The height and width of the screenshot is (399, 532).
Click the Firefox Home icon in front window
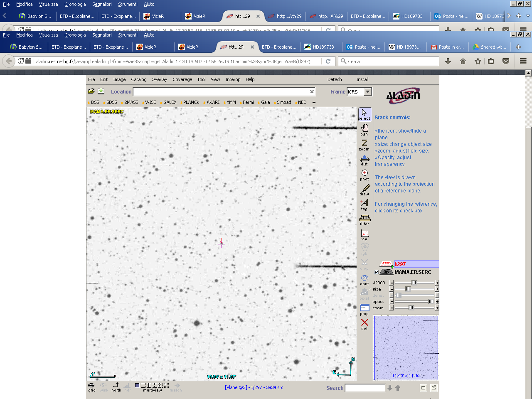463,61
